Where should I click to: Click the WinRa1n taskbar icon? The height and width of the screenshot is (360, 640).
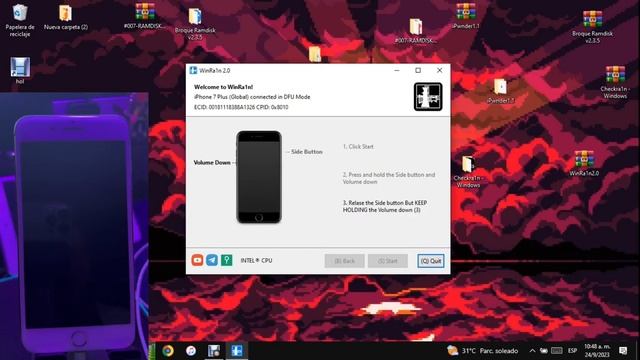tap(237, 351)
